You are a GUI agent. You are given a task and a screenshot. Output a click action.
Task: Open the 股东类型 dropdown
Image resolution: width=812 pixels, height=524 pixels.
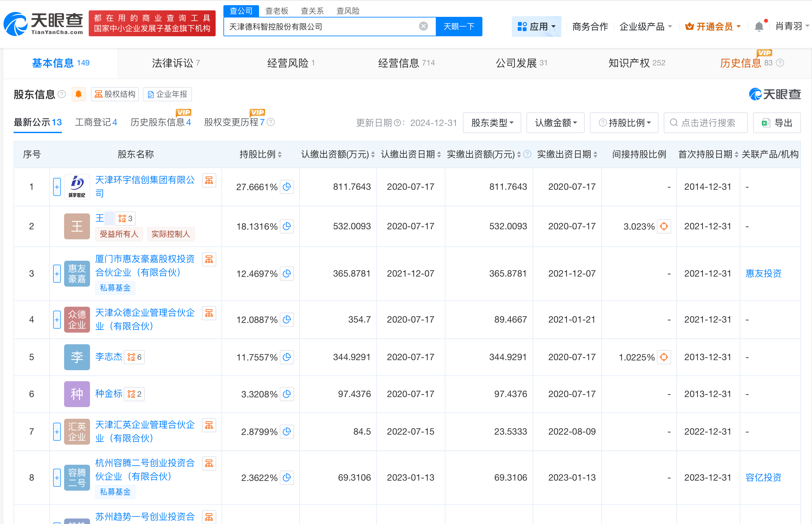point(491,123)
